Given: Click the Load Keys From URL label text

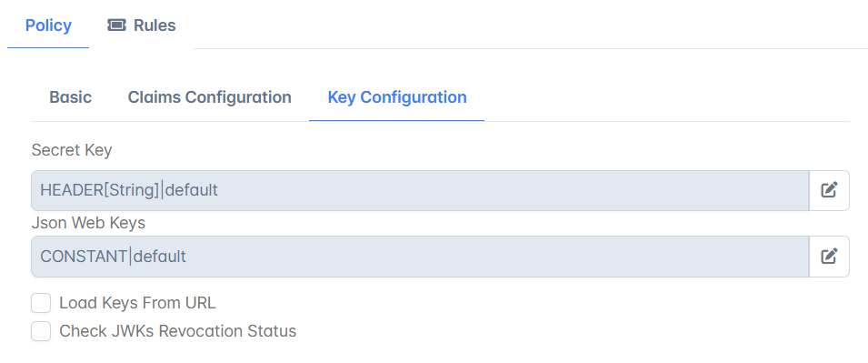Looking at the screenshot, I should [137, 303].
